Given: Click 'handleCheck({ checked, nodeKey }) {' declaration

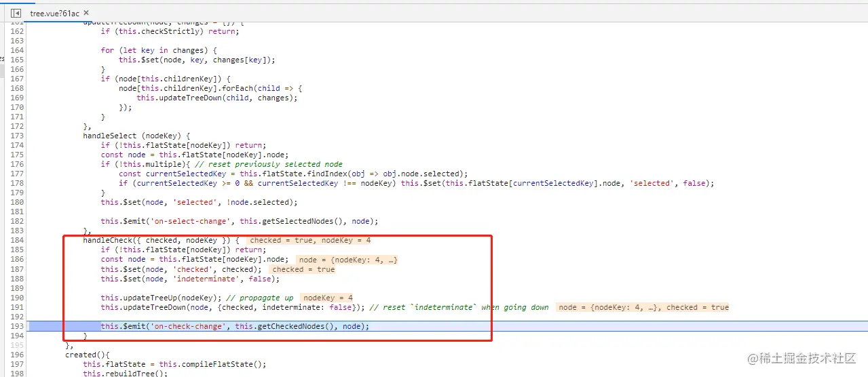Looking at the screenshot, I should (x=162, y=240).
